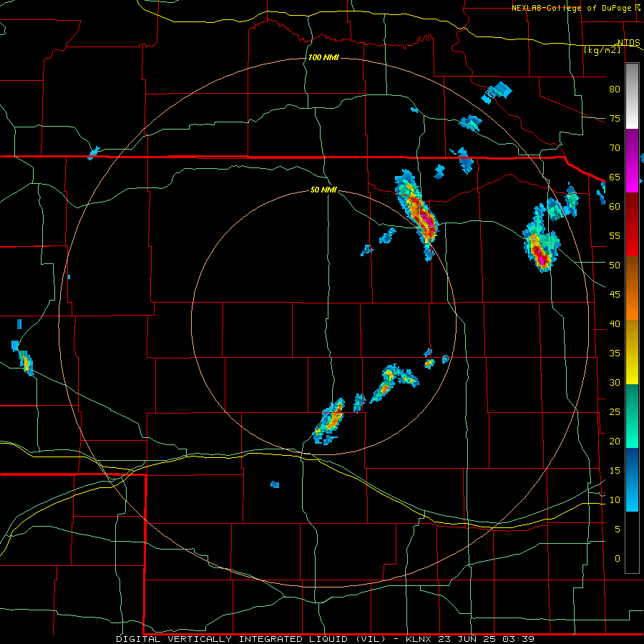
Task: Click the KLNX radar site identifier
Action: tap(418, 639)
